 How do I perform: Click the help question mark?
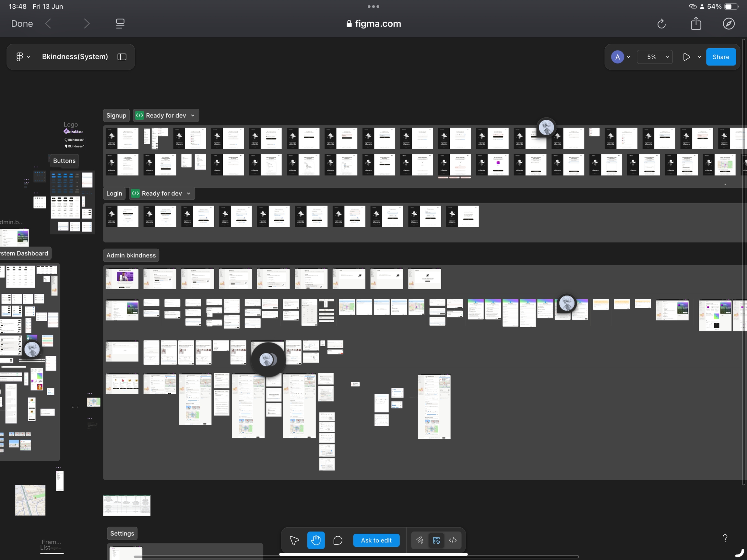725,538
